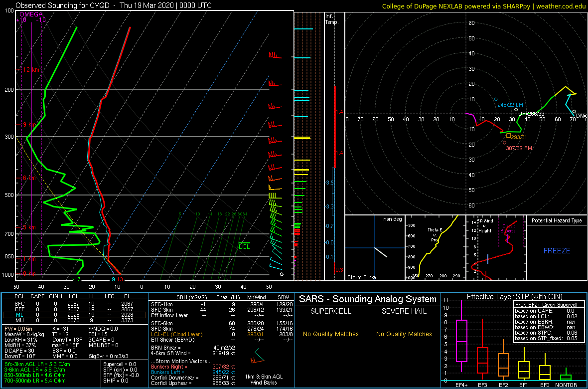Click the 1km & 6km wind barbs icon
The image size is (588, 389).
(x=258, y=355)
